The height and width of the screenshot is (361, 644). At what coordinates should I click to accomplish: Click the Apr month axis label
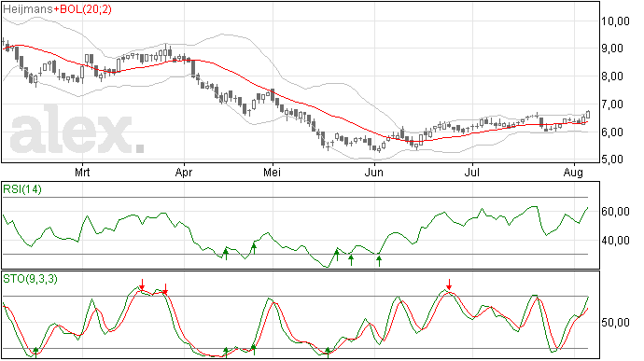pos(184,173)
